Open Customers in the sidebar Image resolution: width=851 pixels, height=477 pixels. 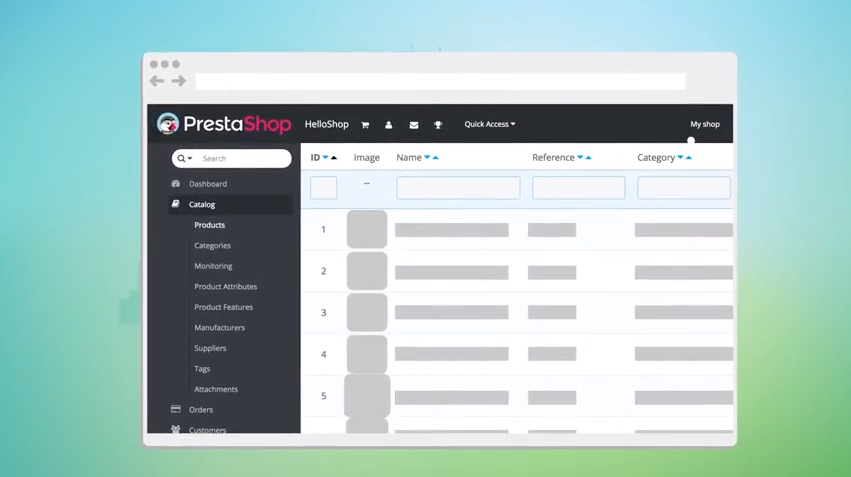[x=207, y=430]
